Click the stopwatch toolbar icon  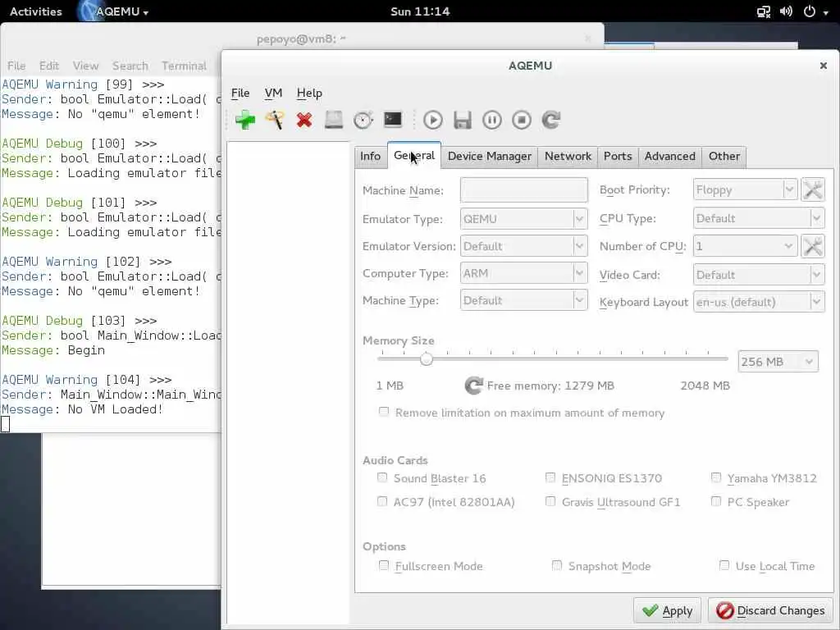click(363, 120)
